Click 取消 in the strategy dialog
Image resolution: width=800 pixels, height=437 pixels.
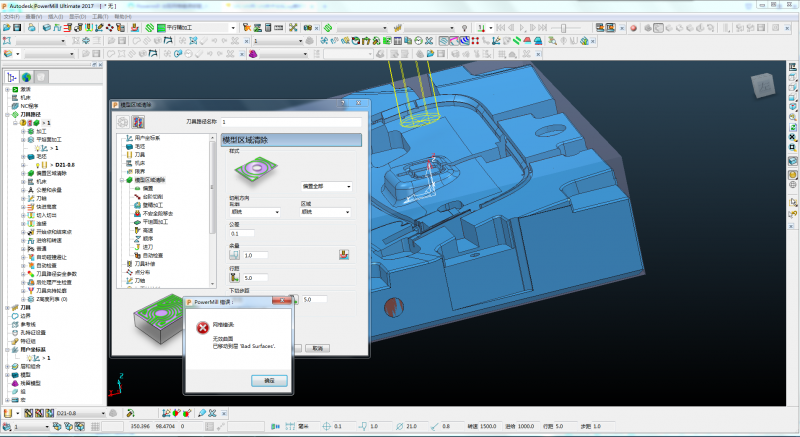(317, 348)
